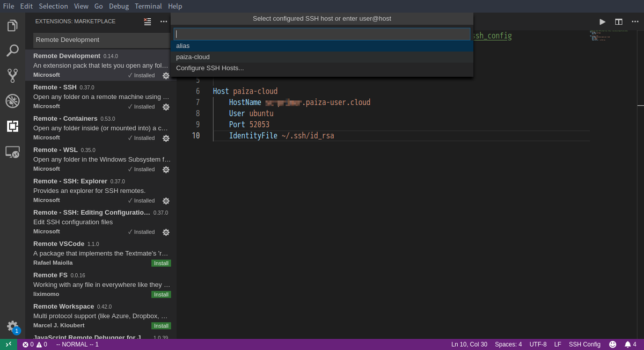Open gear menu for Remote - SSH extension

tap(166, 107)
